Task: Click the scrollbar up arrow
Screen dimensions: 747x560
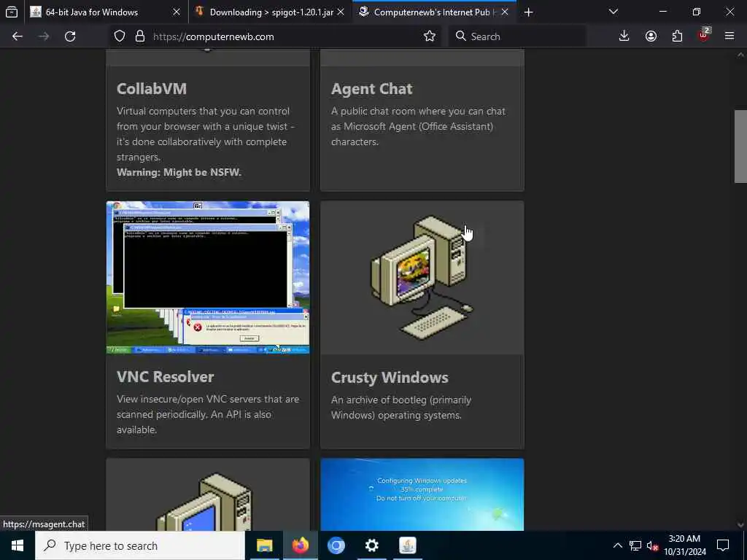Action: 740,55
